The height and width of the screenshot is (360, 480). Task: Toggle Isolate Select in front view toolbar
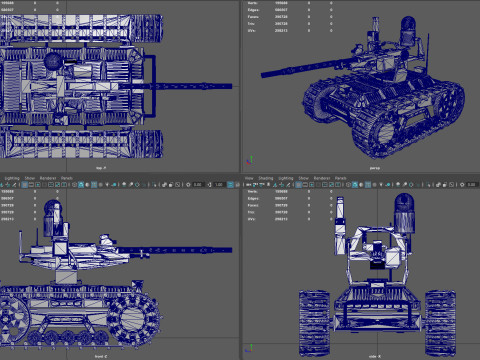155,185
